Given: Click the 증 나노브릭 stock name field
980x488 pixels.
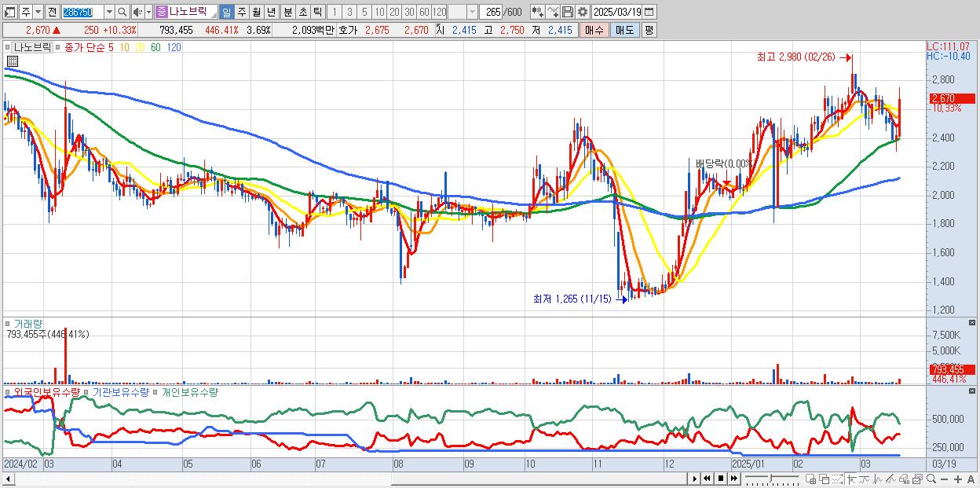Looking at the screenshot, I should tap(185, 12).
